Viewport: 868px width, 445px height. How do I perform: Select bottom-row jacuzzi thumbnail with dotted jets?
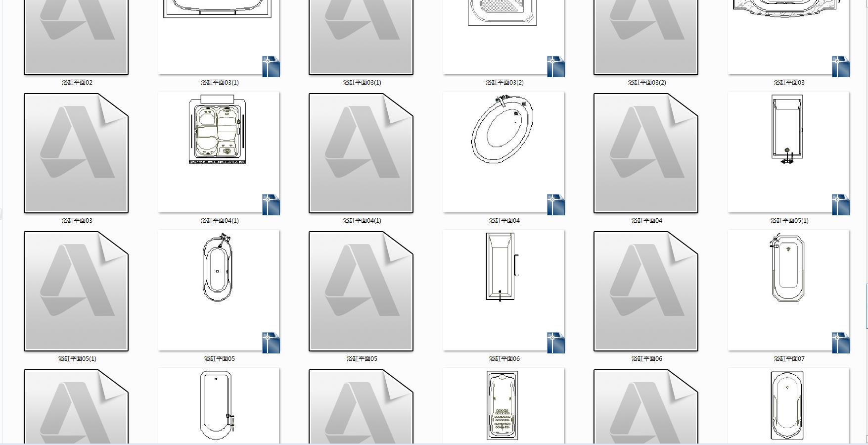(x=503, y=406)
